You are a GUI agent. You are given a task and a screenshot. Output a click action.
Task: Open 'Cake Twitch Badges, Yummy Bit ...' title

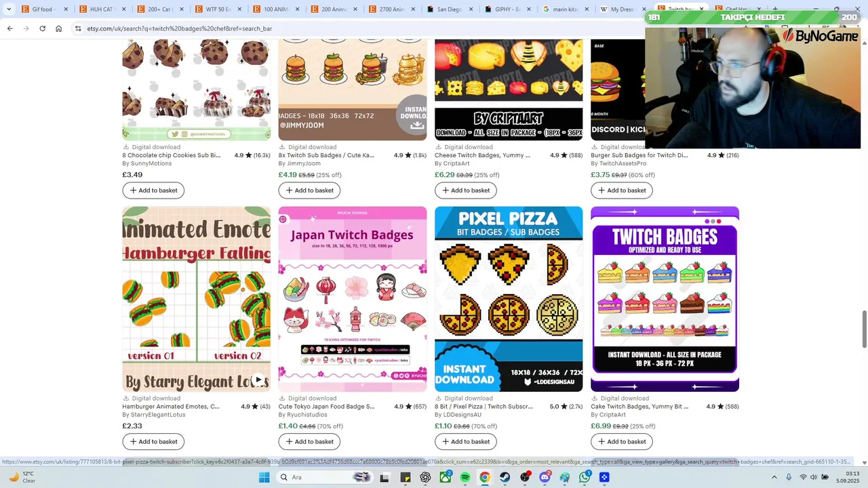point(639,407)
